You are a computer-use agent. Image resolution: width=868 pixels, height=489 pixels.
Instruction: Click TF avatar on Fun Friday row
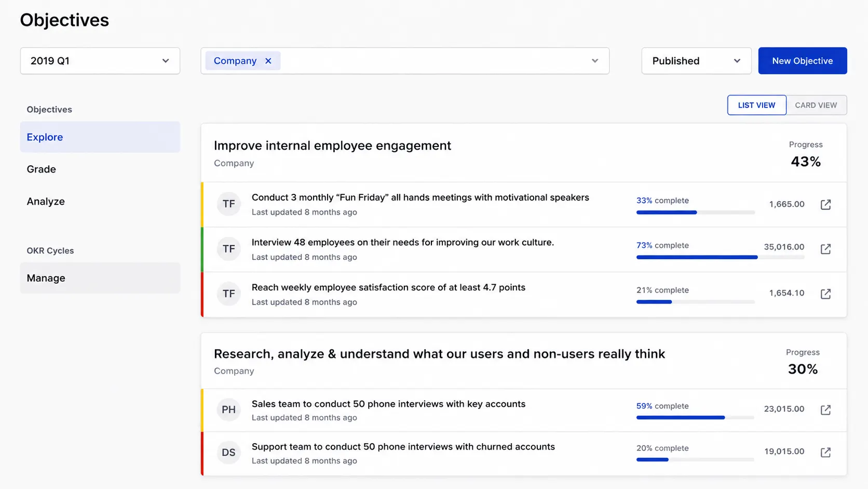[228, 204]
